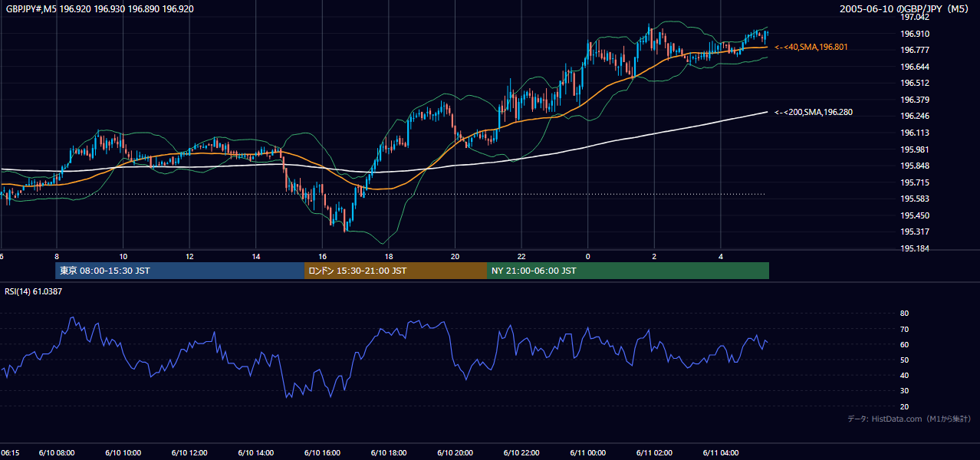Click price axis value 195.715
Viewport: 980px width, 460px height.
click(915, 182)
